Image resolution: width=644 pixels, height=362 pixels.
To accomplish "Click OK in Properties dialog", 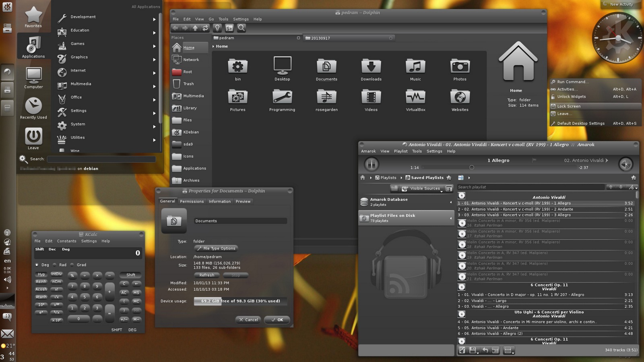I will pyautogui.click(x=277, y=320).
